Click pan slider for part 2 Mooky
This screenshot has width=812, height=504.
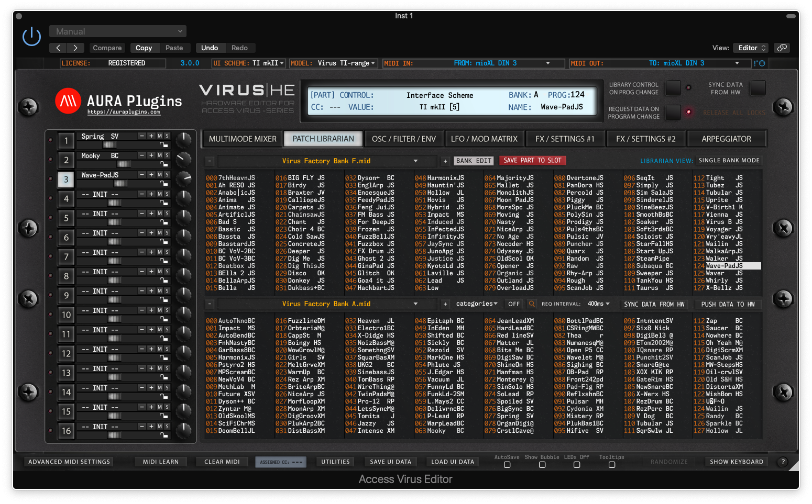[124, 164]
